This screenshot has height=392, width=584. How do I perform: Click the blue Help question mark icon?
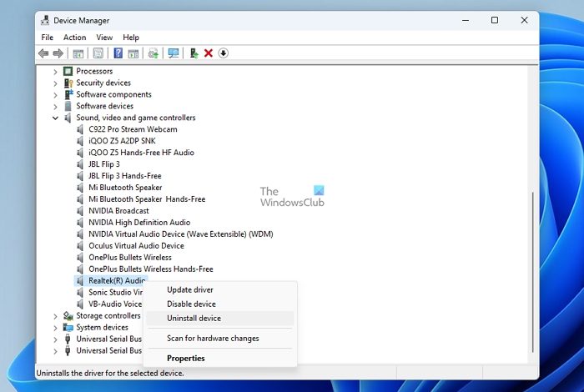pyautogui.click(x=118, y=53)
